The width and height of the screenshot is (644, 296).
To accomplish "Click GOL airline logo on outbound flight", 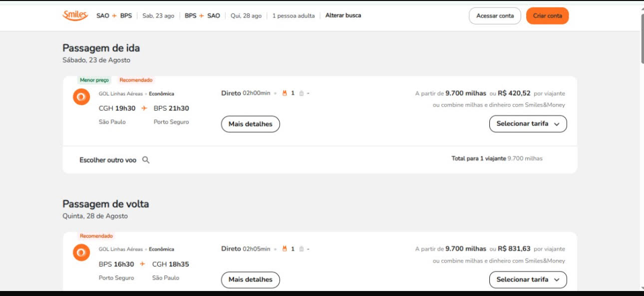I will (x=81, y=97).
